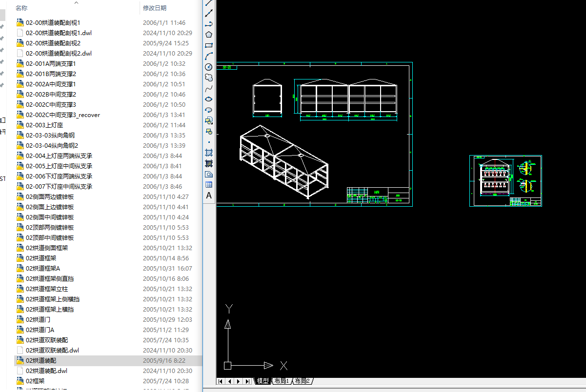Select the Region tool

[x=209, y=174]
